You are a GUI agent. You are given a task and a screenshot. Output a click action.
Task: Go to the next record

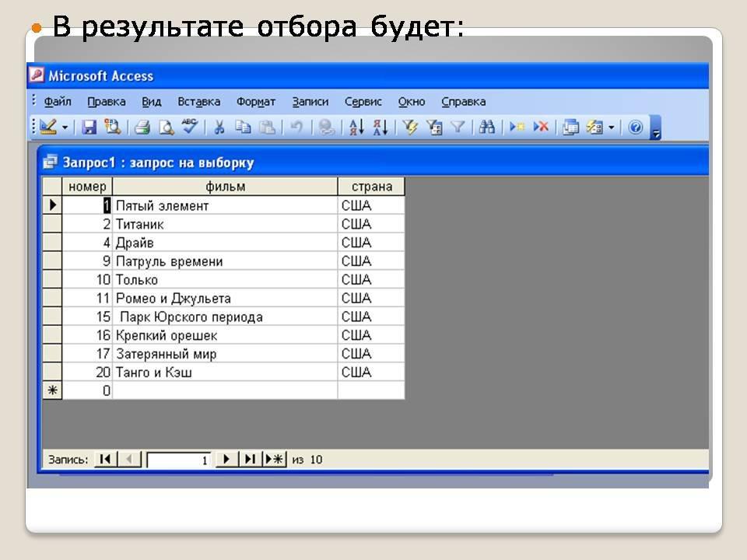tap(226, 460)
